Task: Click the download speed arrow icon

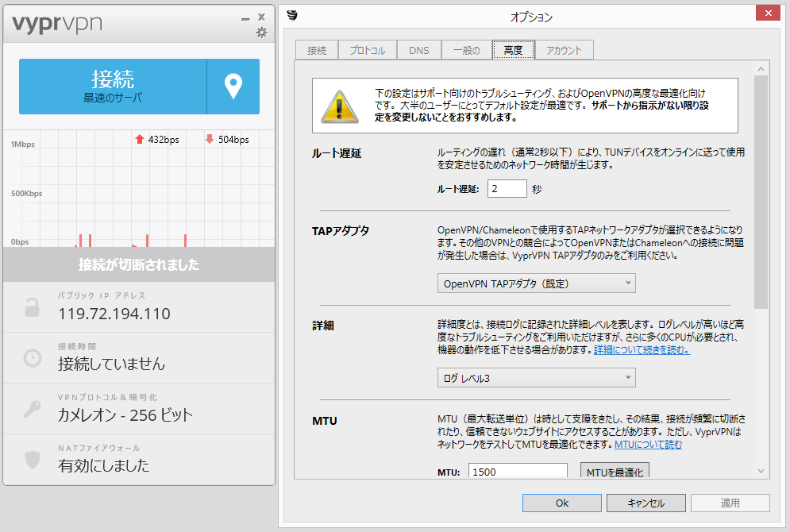Action: coord(210,139)
